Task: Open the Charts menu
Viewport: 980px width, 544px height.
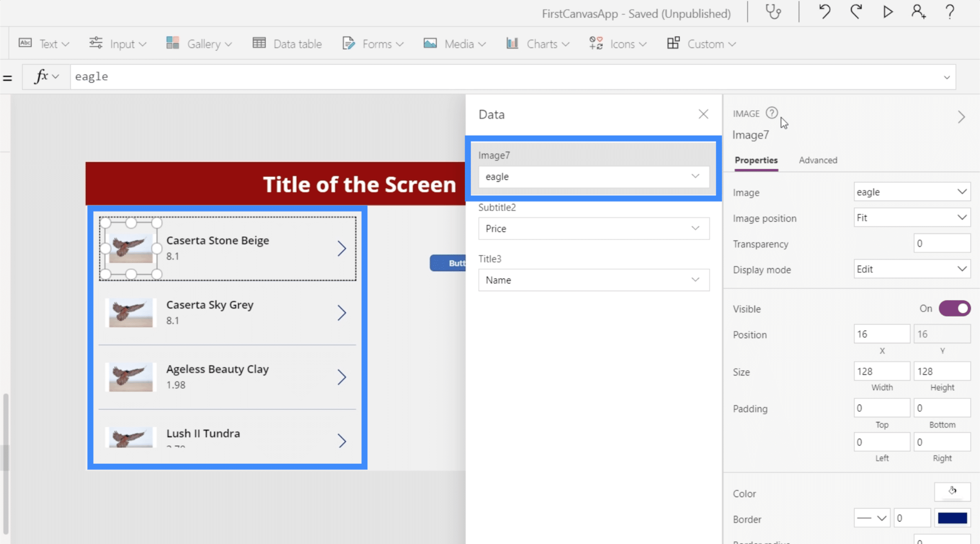Action: pyautogui.click(x=537, y=44)
